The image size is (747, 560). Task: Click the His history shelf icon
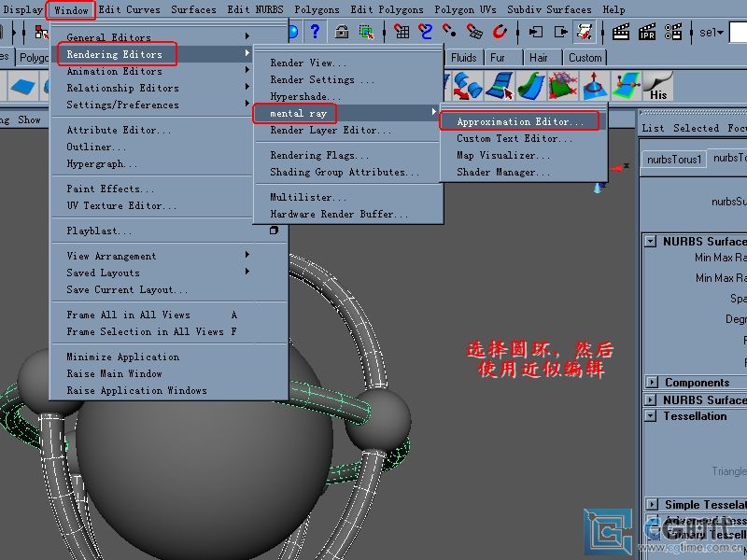coord(658,86)
